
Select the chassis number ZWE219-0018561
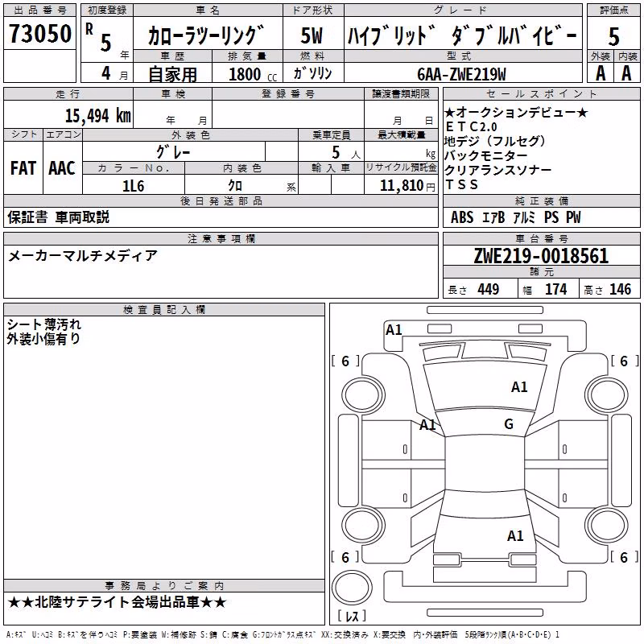coord(541,256)
